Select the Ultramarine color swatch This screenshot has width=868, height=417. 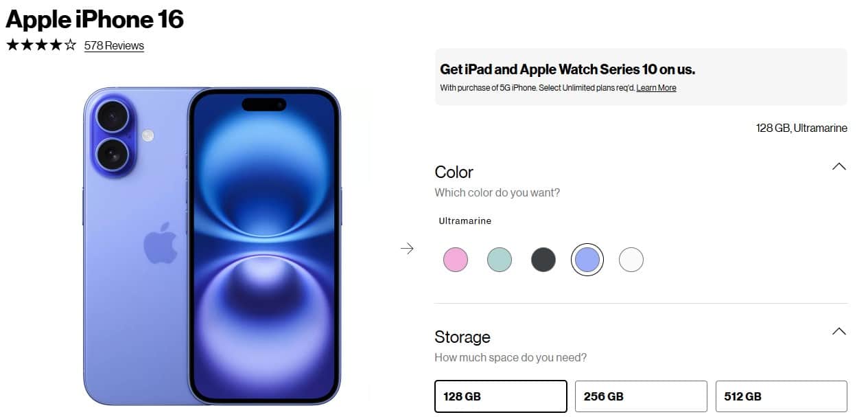587,260
